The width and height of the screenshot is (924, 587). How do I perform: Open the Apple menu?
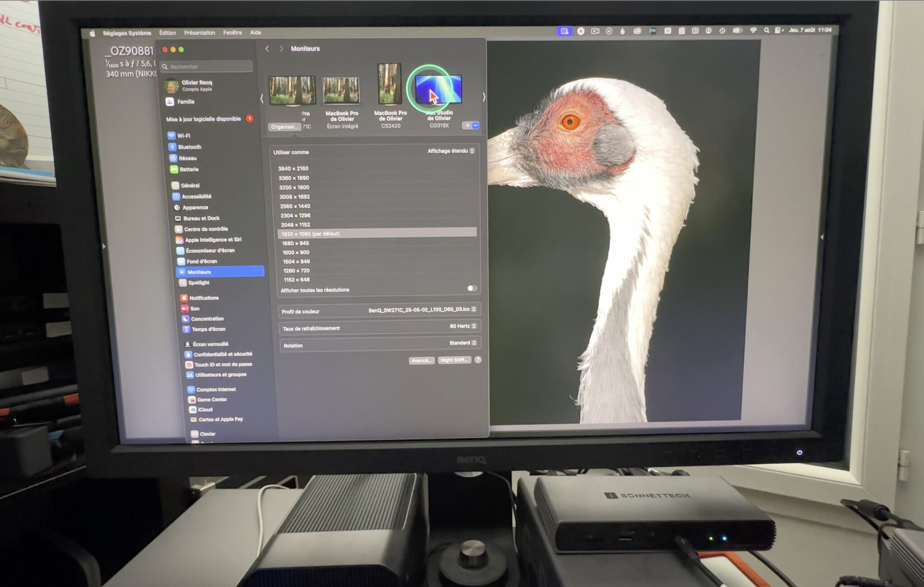(92, 33)
